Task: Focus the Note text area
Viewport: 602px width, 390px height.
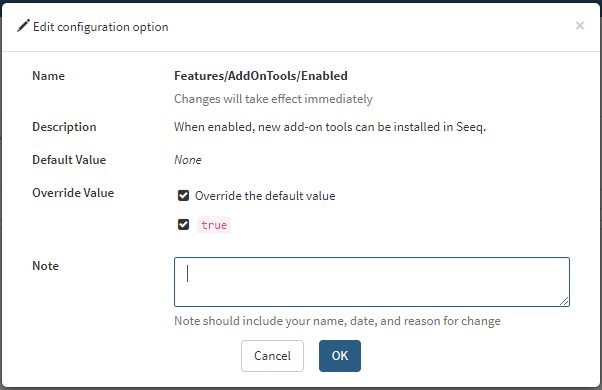Action: tap(372, 282)
